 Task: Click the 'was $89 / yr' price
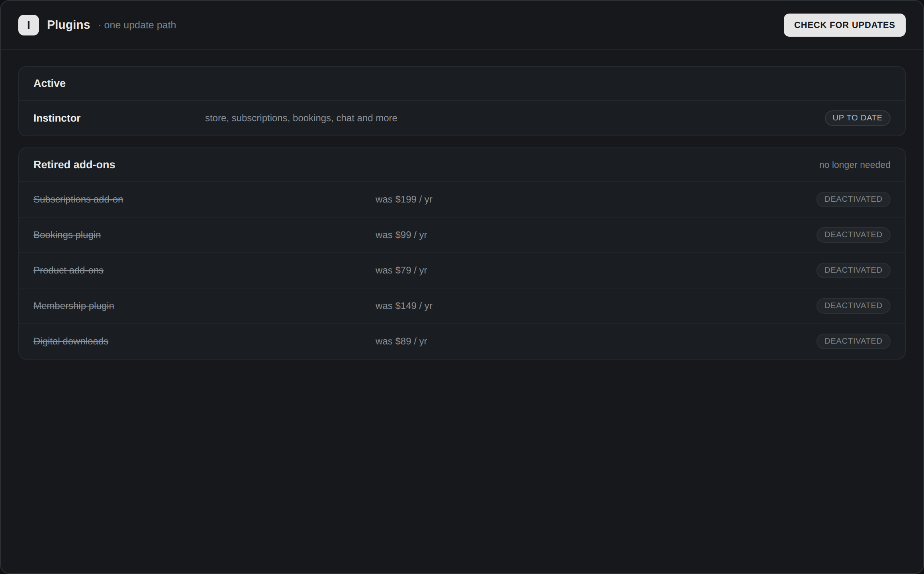coord(401,341)
